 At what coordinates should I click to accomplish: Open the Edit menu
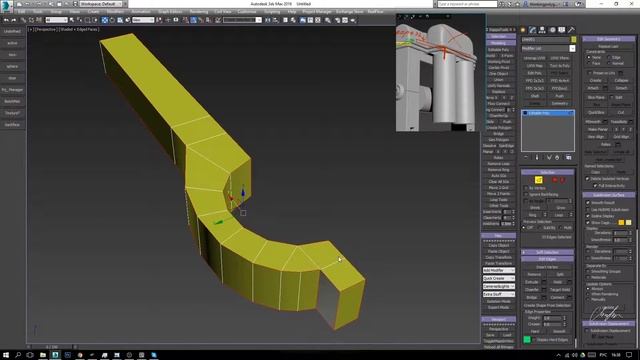(21, 12)
